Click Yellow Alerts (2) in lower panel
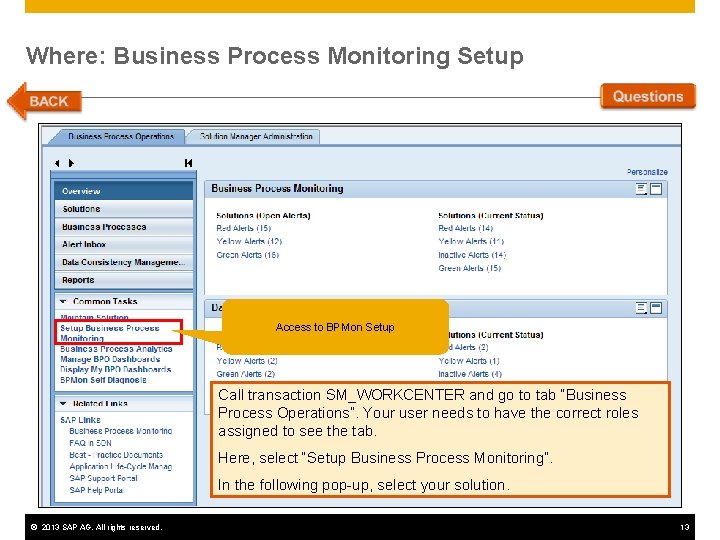This screenshot has width=720, height=540. point(247,361)
